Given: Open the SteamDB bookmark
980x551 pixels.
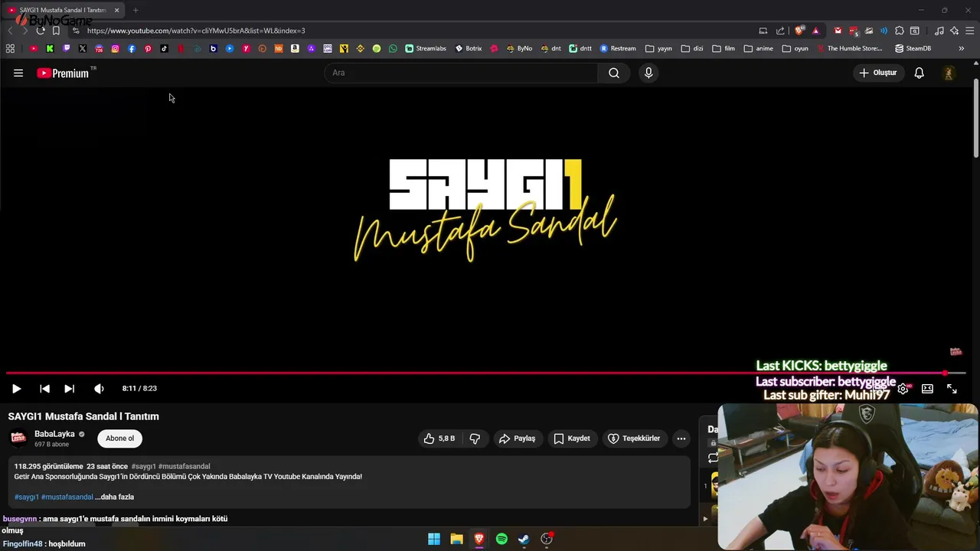Looking at the screenshot, I should tap(913, 48).
